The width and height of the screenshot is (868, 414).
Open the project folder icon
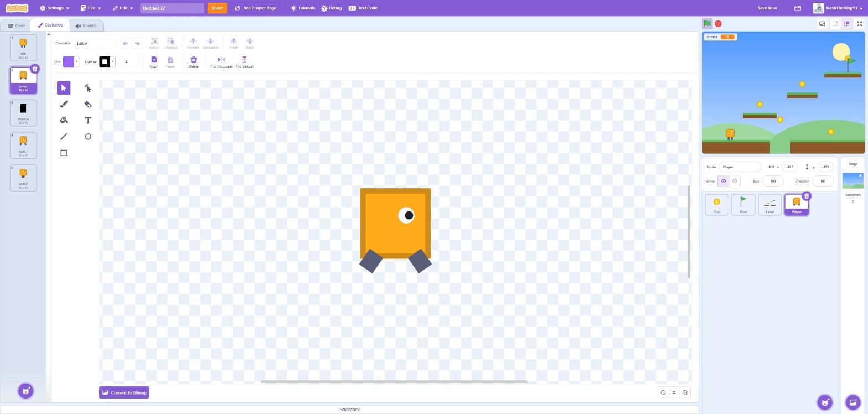point(798,8)
